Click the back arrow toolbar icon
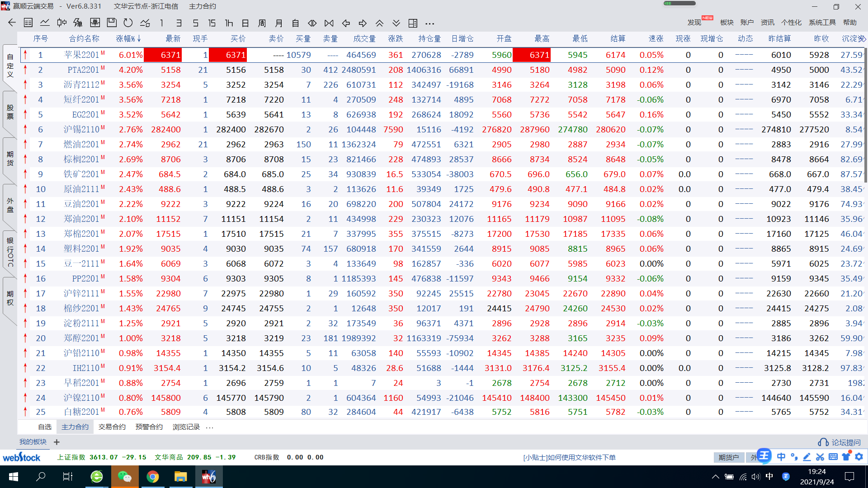The height and width of the screenshot is (488, 868). pos(12,23)
